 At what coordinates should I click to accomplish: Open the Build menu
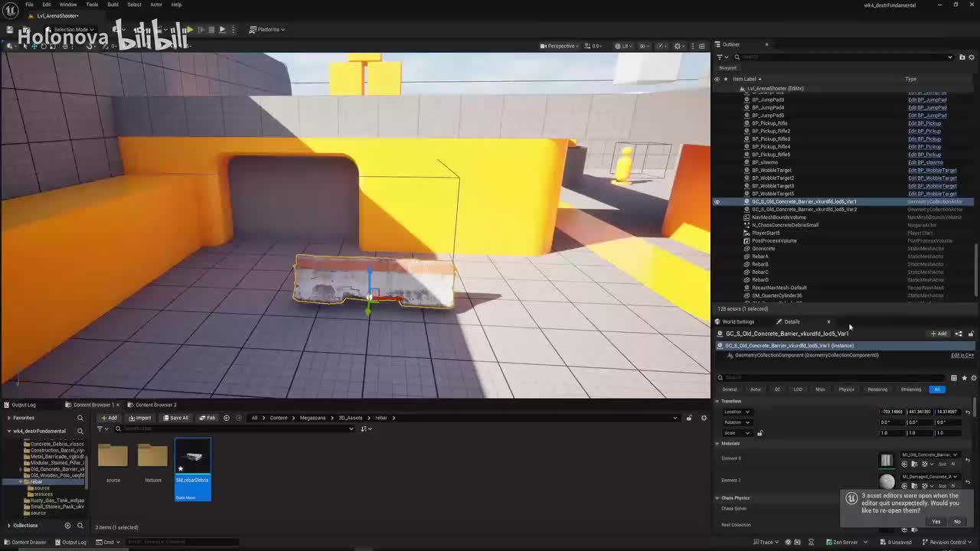tap(113, 5)
